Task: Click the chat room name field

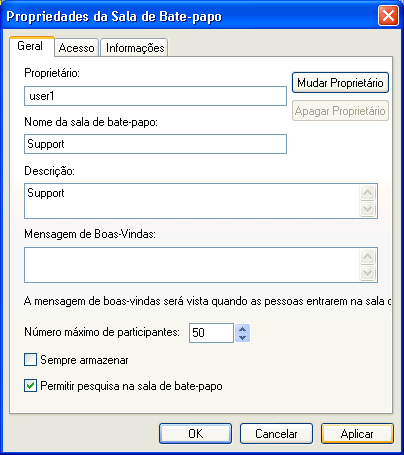Action: pos(155,144)
